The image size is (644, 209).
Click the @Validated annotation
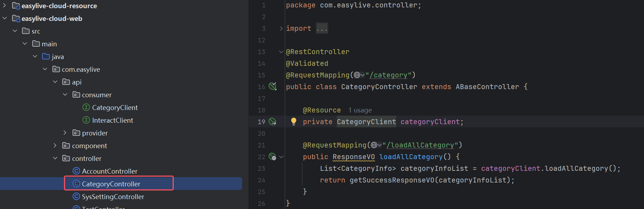(307, 63)
